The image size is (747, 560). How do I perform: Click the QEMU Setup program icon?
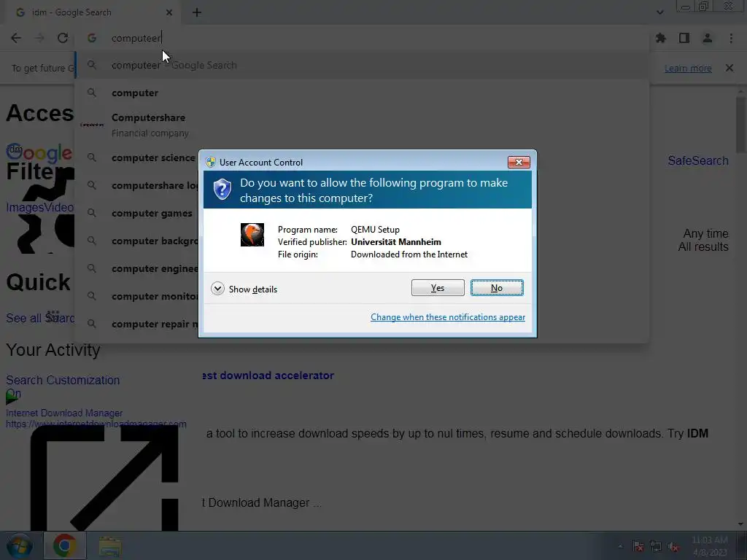tap(252, 235)
